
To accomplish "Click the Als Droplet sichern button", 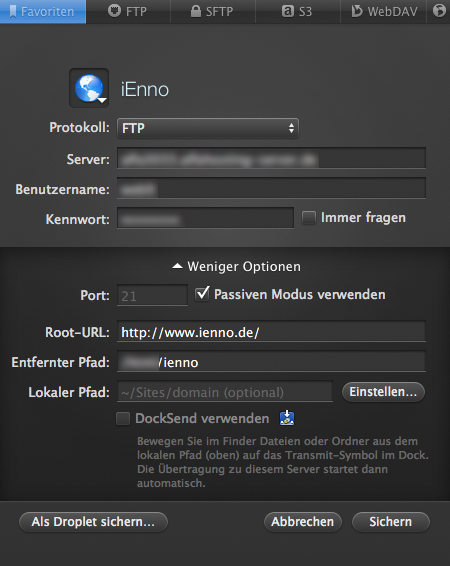I will tap(93, 522).
